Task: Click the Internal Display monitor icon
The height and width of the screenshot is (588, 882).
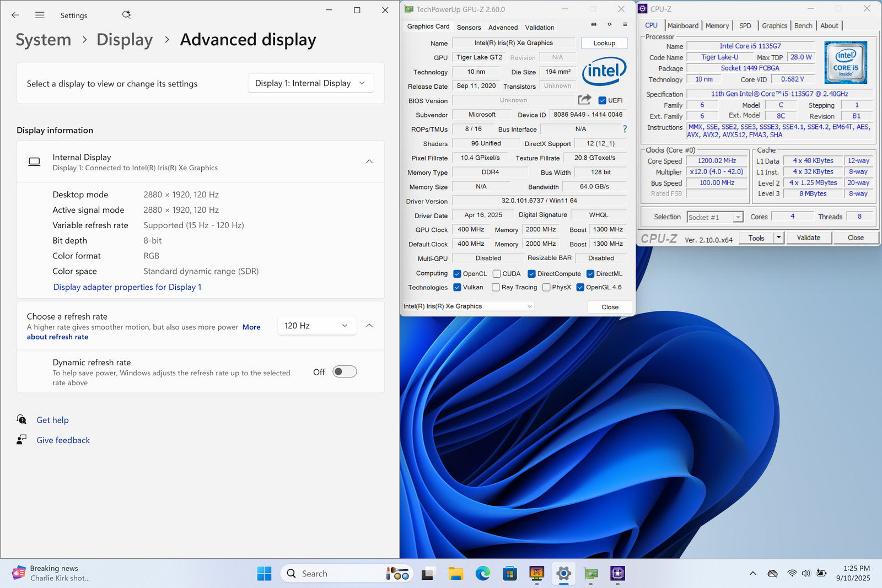Action: tap(34, 161)
